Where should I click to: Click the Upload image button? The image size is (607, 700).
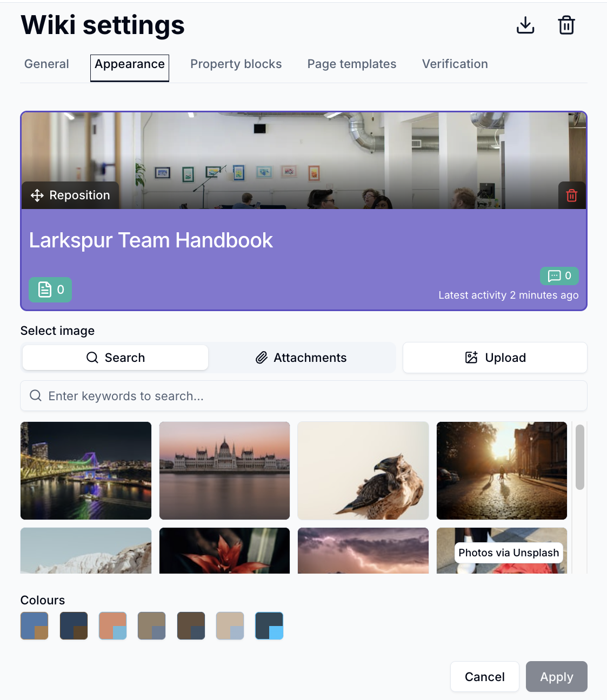click(495, 358)
